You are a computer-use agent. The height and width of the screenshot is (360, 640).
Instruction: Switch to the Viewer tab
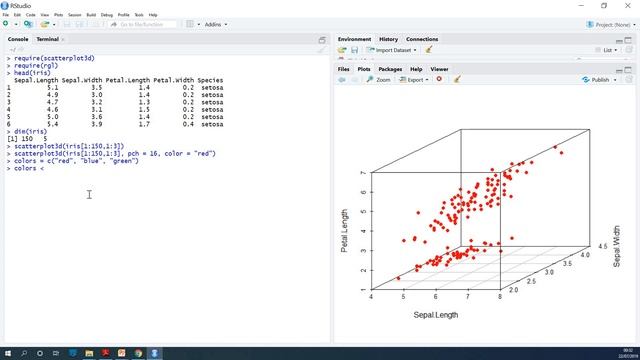(x=439, y=69)
